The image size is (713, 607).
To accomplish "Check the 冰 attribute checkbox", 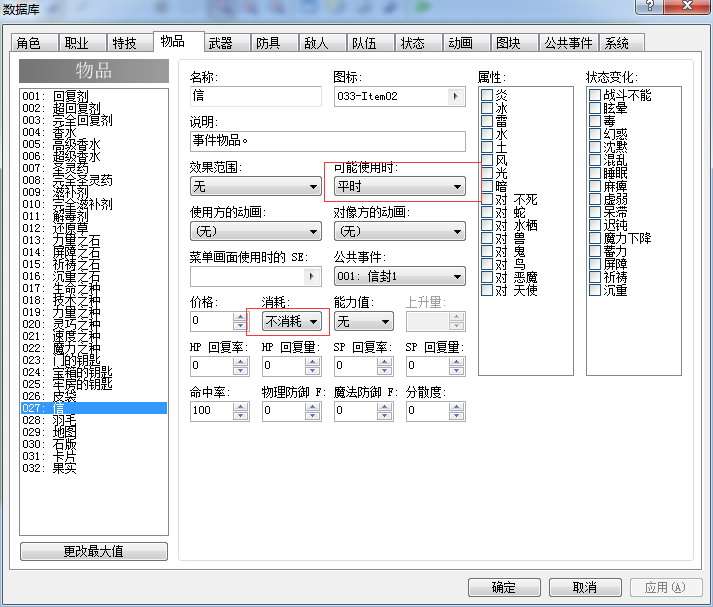I will click(487, 108).
